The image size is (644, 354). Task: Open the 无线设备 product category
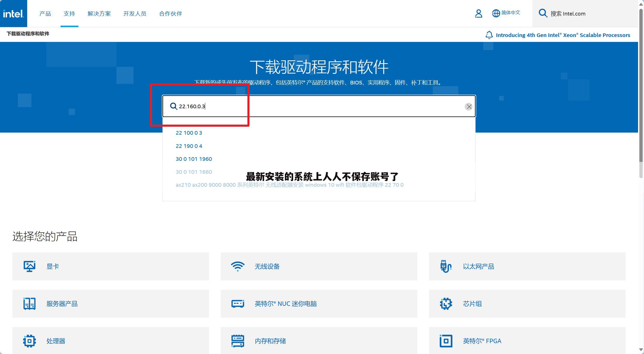pyautogui.click(x=319, y=266)
